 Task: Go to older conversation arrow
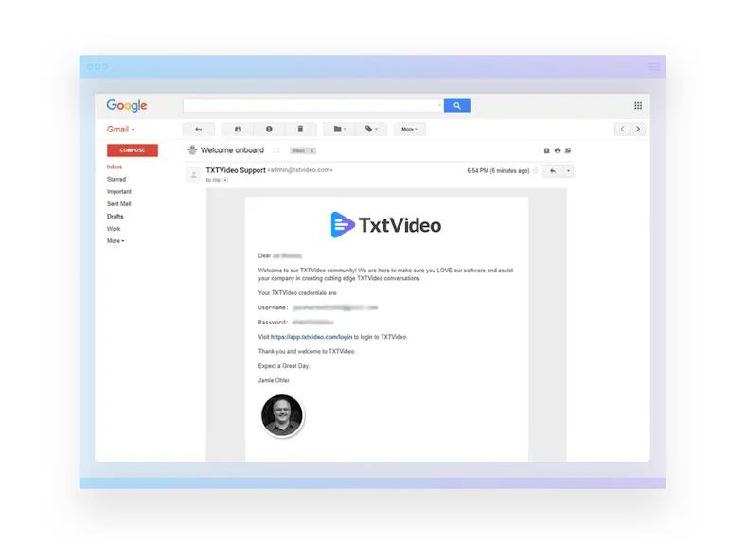click(638, 129)
